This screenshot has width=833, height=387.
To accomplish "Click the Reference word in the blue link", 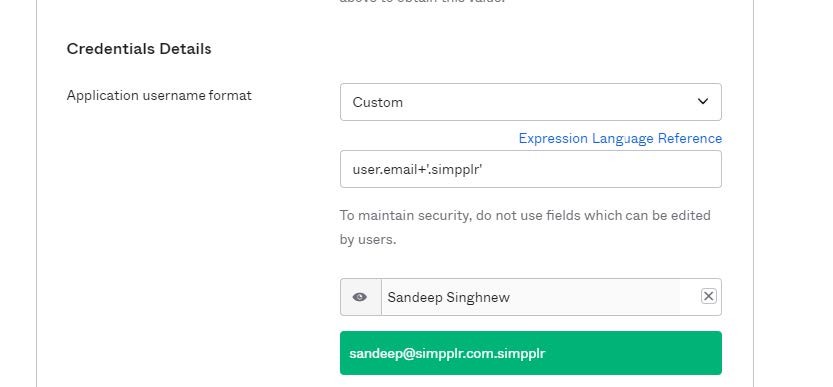I will coord(690,138).
